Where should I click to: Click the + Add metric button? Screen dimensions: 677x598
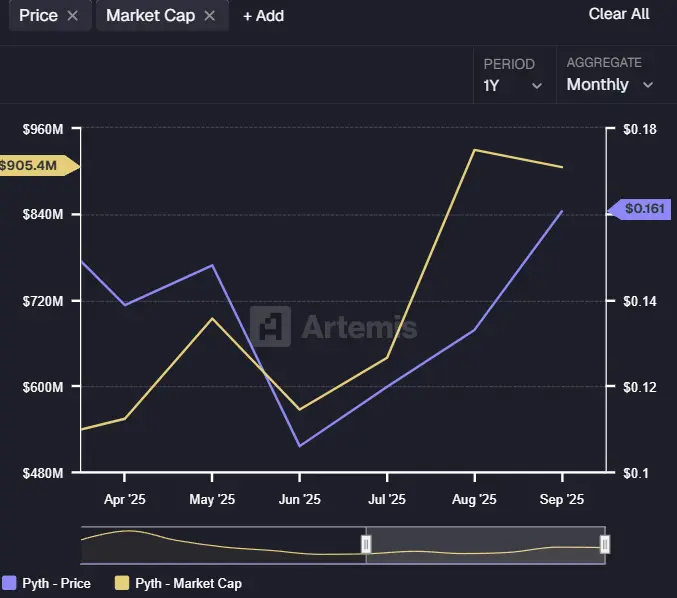tap(263, 16)
